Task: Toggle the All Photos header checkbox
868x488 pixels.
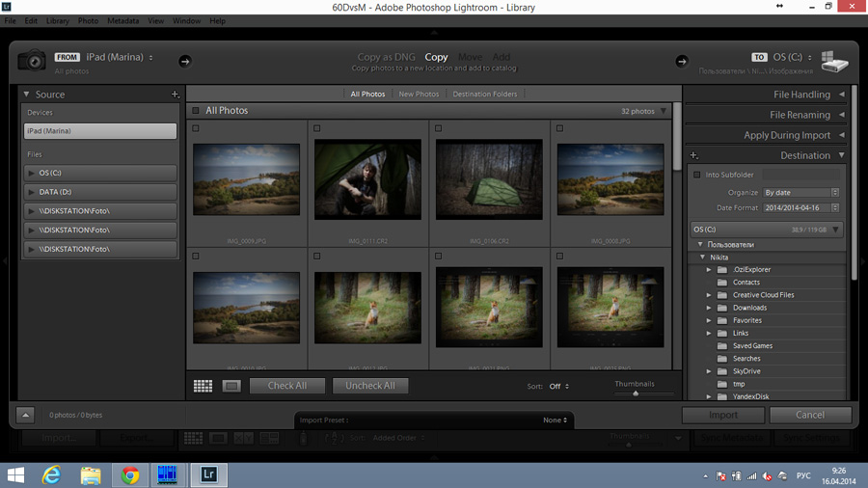Action: 196,111
